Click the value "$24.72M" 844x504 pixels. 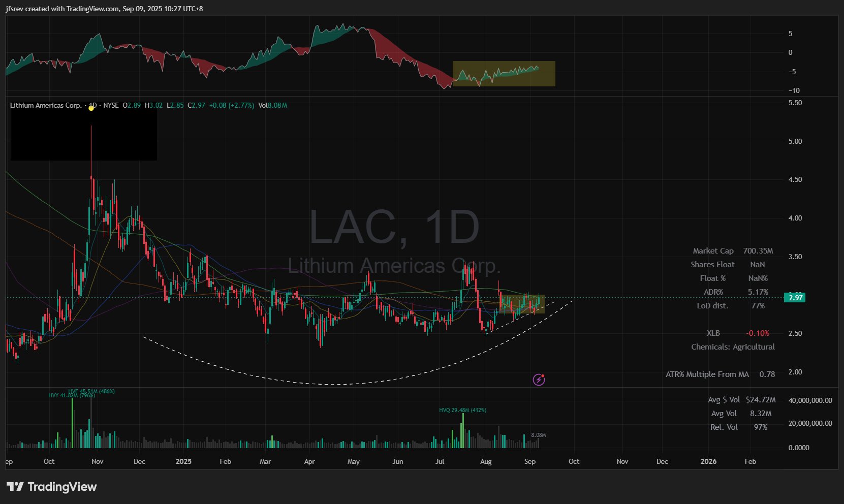click(760, 400)
